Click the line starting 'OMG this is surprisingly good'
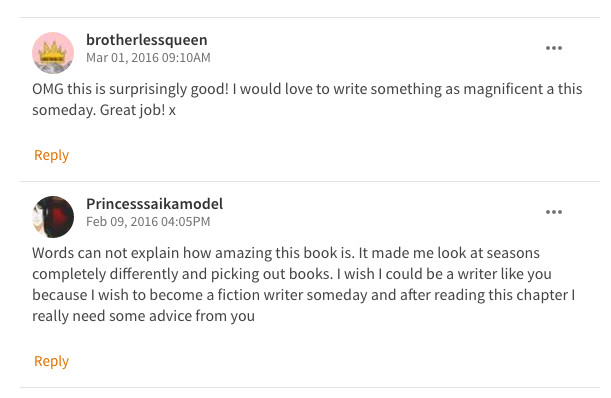This screenshot has height=398, width=611. point(307,89)
